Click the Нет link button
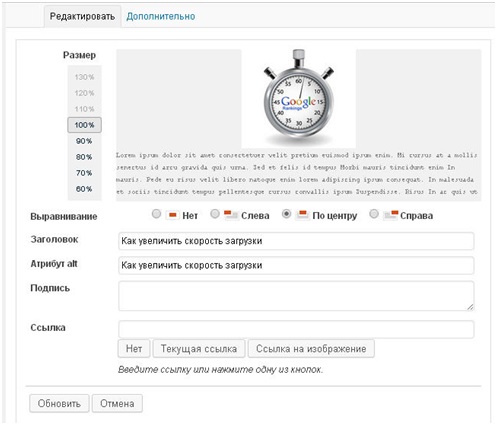 click(134, 349)
